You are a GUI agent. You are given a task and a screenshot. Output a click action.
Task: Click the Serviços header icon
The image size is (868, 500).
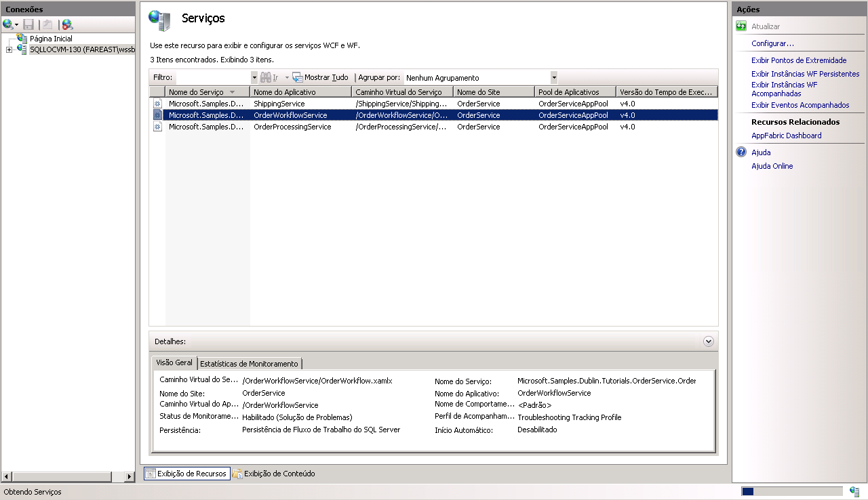[x=160, y=21]
